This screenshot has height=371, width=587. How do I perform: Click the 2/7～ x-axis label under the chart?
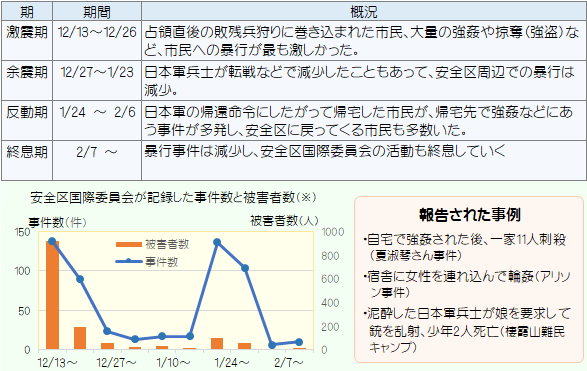289,362
